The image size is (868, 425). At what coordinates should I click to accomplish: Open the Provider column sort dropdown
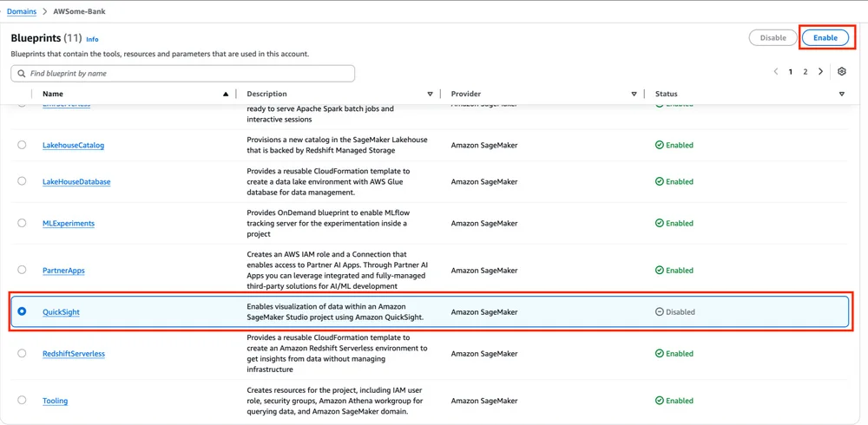[x=635, y=94]
